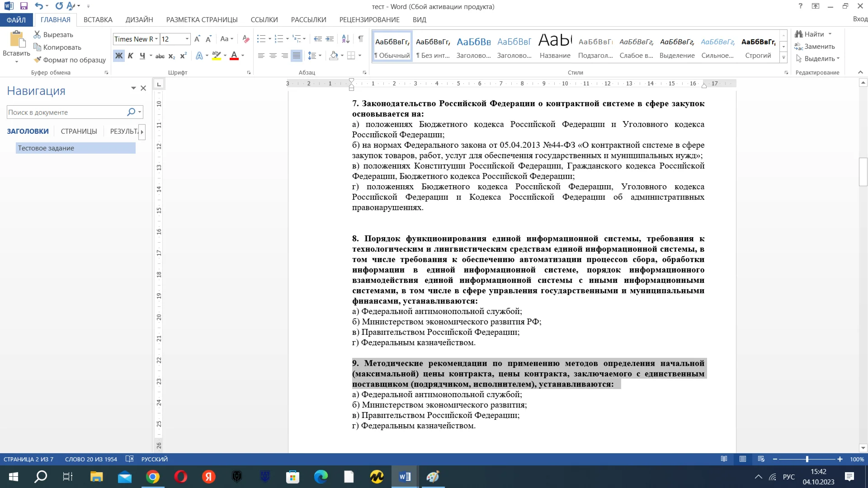Toggle bulleted list
The image size is (868, 488).
(261, 39)
